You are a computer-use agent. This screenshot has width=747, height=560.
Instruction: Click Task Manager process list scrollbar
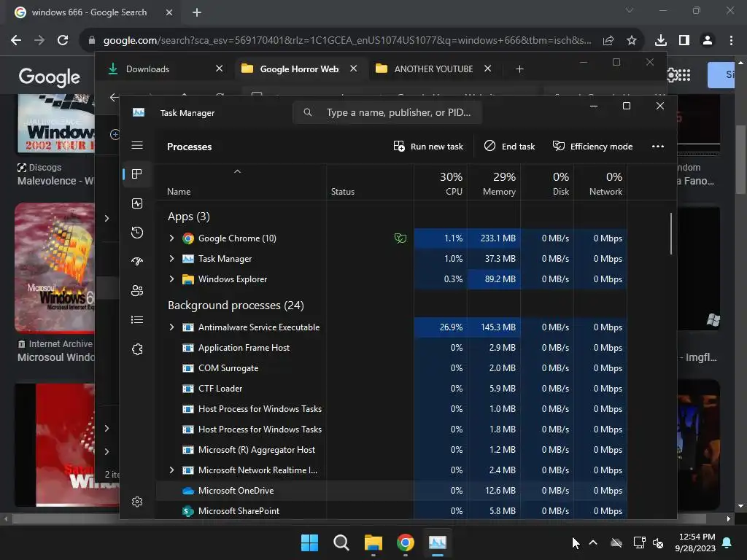pyautogui.click(x=671, y=233)
